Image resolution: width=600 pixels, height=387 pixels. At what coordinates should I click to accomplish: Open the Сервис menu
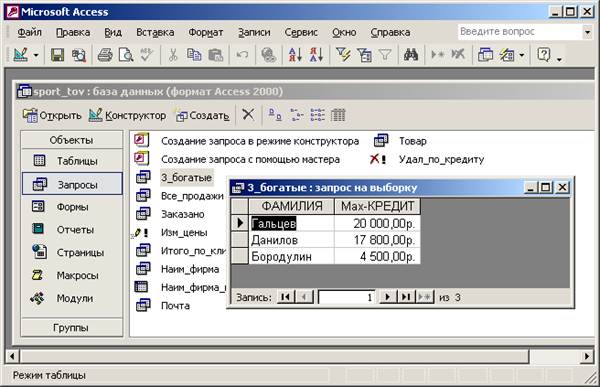click(301, 33)
